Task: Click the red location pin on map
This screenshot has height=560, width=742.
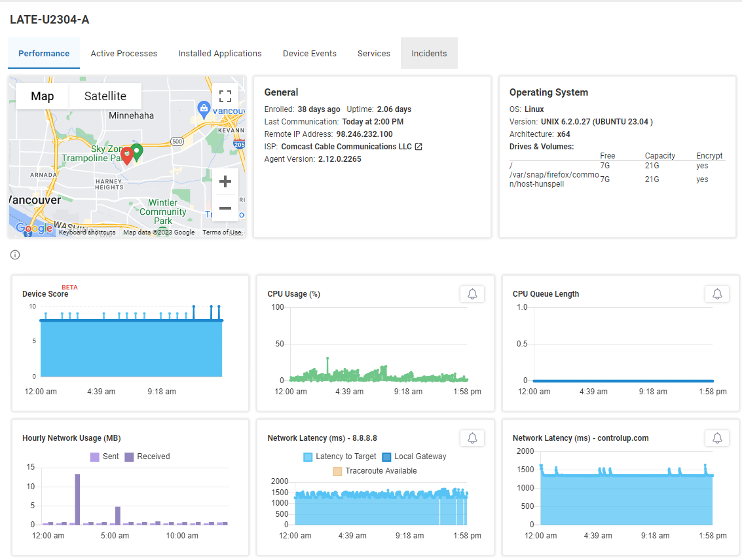Action: pyautogui.click(x=127, y=155)
